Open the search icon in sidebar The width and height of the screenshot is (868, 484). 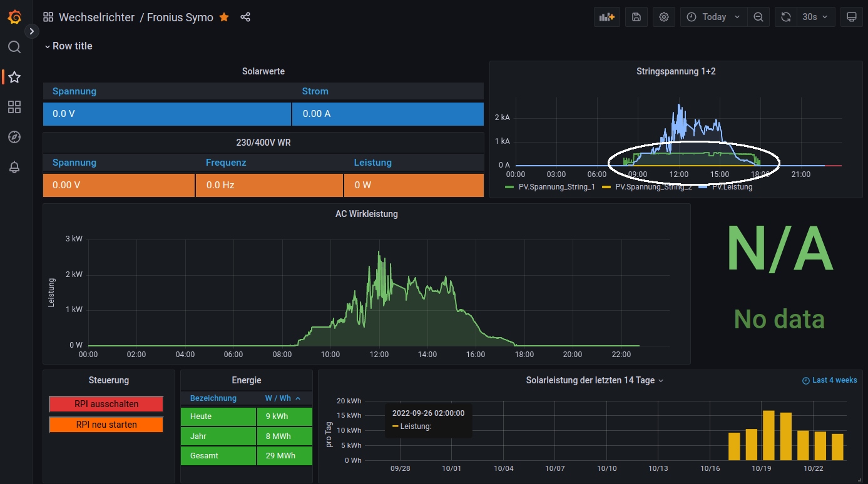point(14,47)
